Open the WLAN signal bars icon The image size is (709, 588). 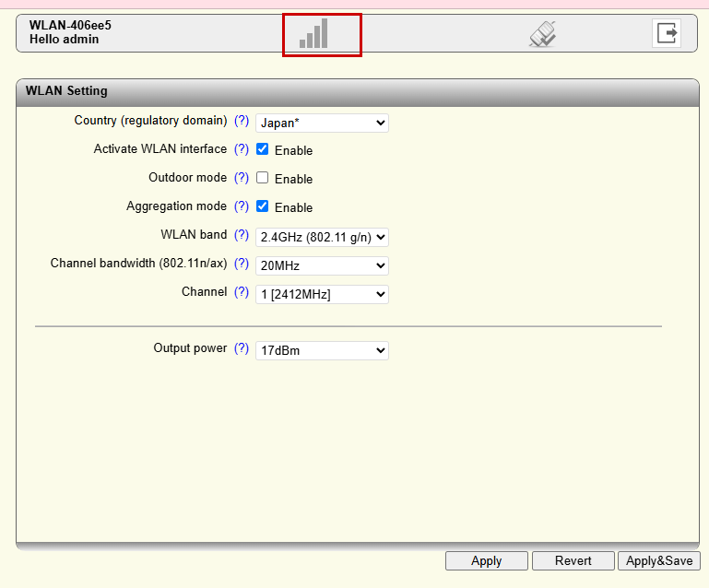click(x=314, y=34)
